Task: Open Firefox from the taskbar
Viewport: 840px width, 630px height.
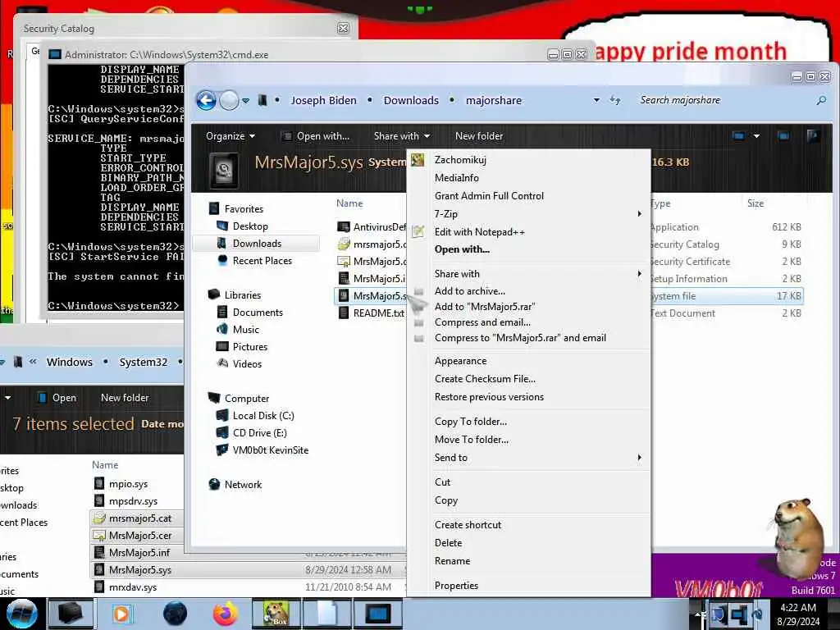Action: point(226,614)
